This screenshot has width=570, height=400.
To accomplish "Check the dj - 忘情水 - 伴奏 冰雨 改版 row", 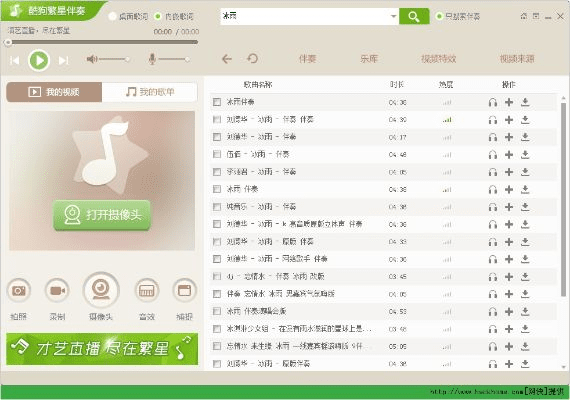I will pos(217,276).
